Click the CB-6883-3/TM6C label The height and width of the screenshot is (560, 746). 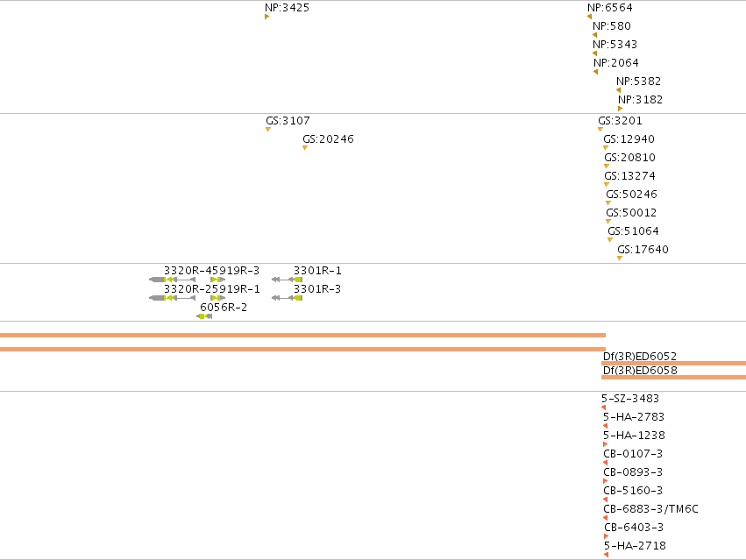coord(650,509)
